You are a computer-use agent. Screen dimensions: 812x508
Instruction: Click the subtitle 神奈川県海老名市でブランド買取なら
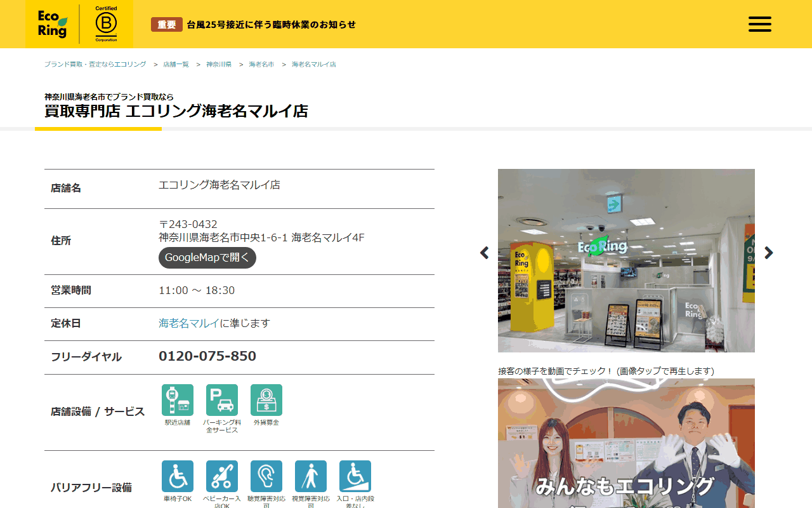(x=109, y=97)
